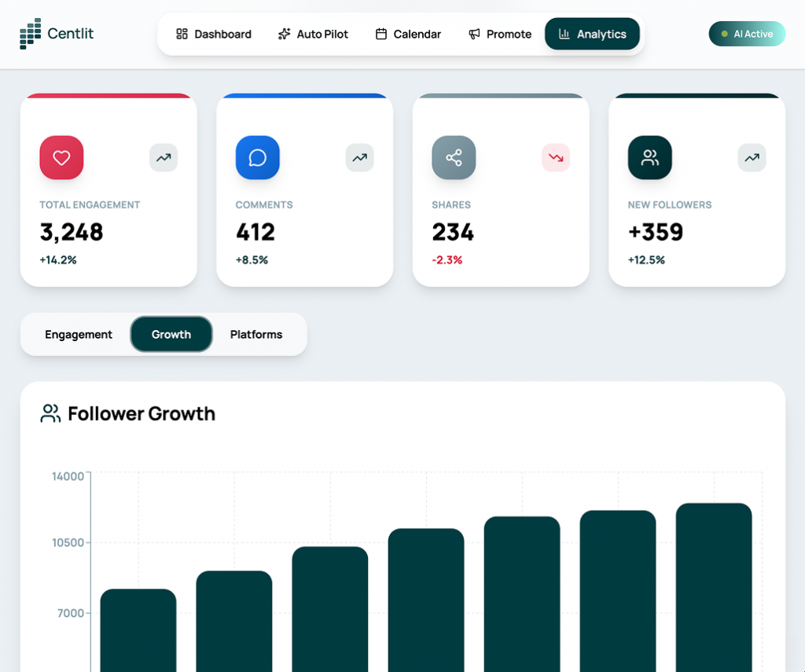Click the gray shares icon
This screenshot has width=805, height=672.
[x=454, y=157]
